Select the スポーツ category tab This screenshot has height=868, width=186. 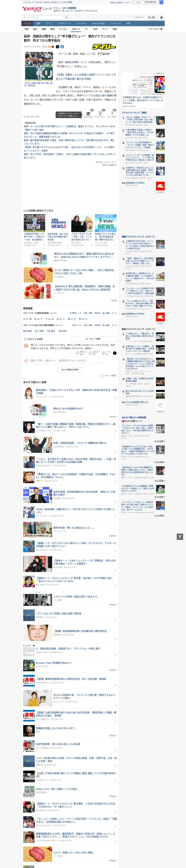76,29
